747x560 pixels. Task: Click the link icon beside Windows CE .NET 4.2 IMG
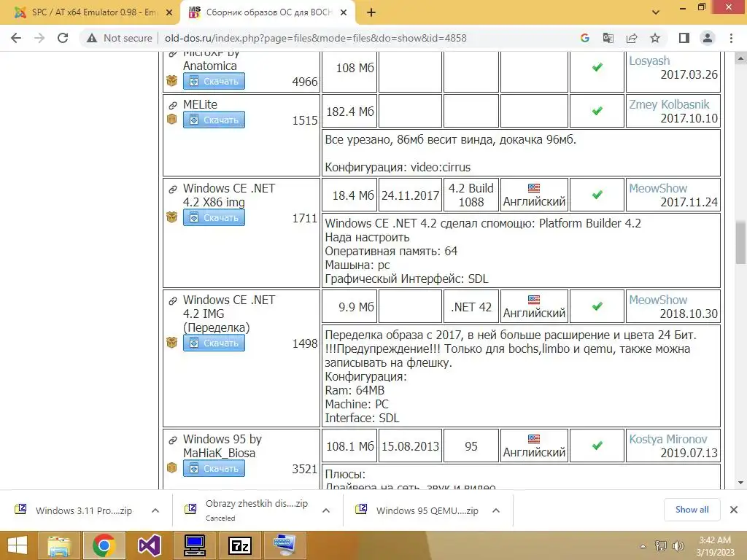point(172,301)
